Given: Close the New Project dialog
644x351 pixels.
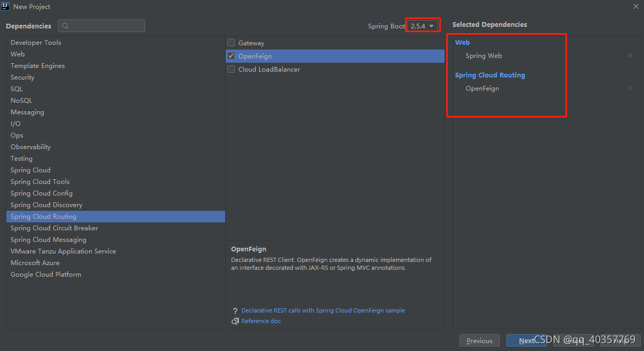Looking at the screenshot, I should [636, 6].
